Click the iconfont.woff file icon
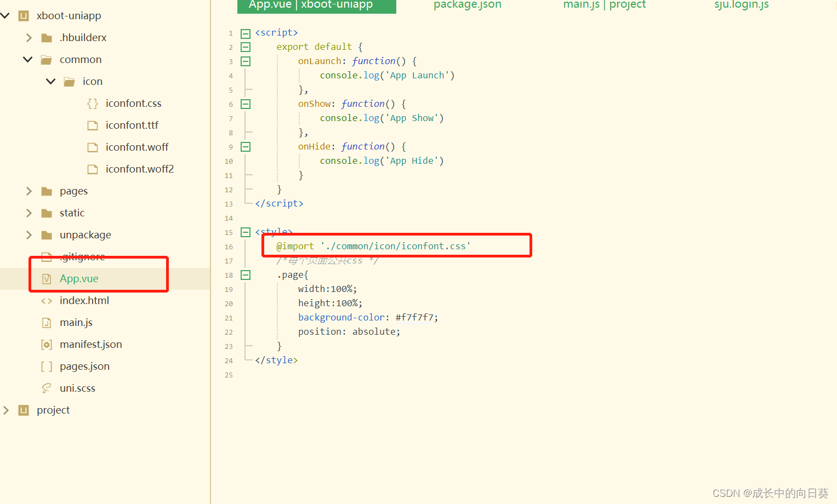 [93, 147]
